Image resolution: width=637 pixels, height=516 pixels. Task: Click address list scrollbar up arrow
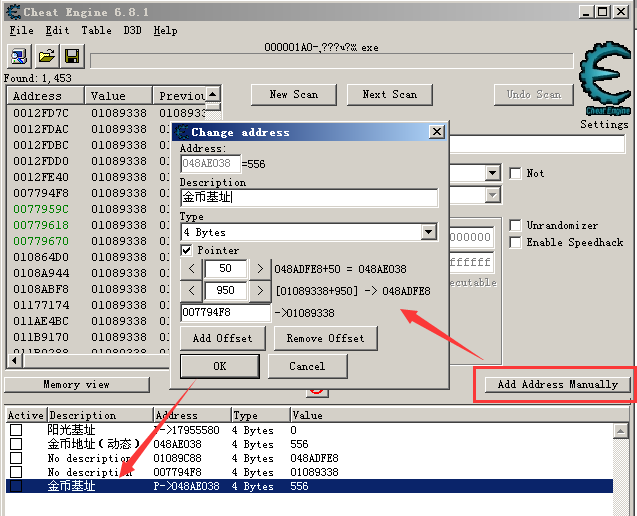pyautogui.click(x=620, y=431)
